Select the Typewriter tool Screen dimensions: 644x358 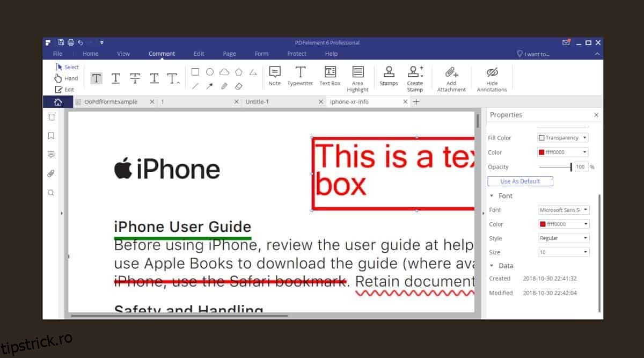(x=300, y=76)
